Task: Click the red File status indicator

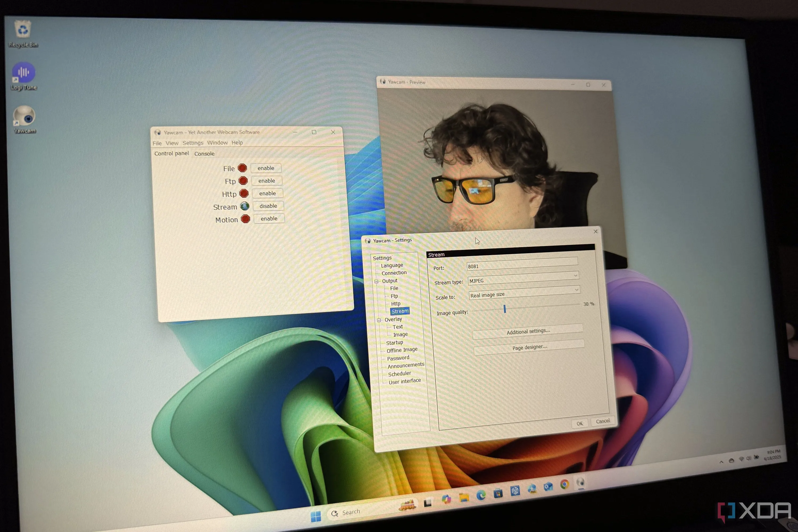Action: pos(242,168)
